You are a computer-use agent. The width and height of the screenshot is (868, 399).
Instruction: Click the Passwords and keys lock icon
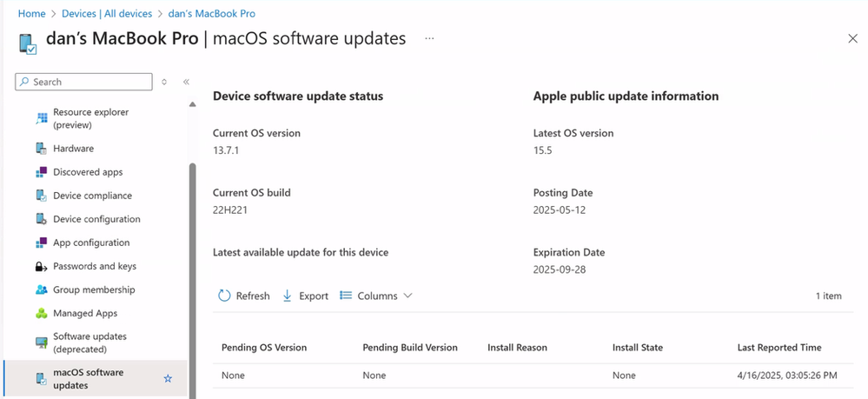point(42,267)
